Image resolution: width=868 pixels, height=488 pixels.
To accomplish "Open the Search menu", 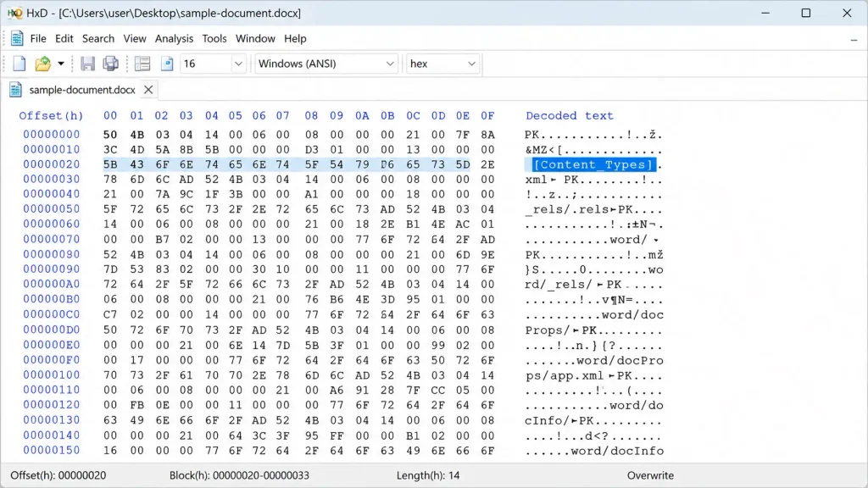I will (98, 39).
